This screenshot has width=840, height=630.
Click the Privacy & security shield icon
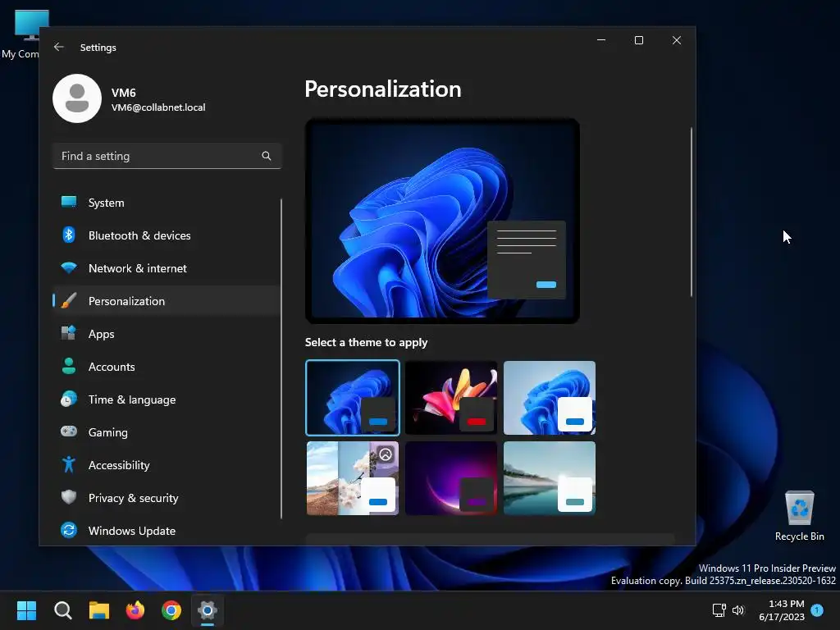click(x=69, y=497)
